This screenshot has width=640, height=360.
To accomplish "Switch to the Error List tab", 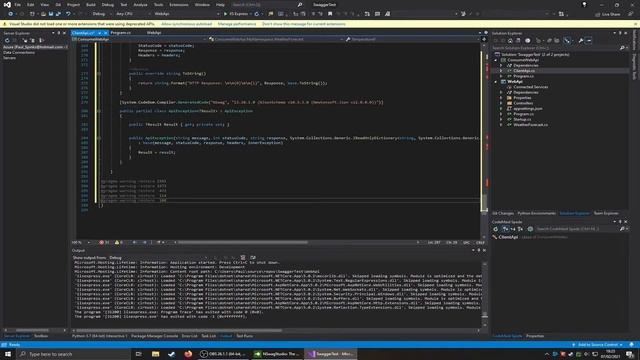I will [189, 336].
